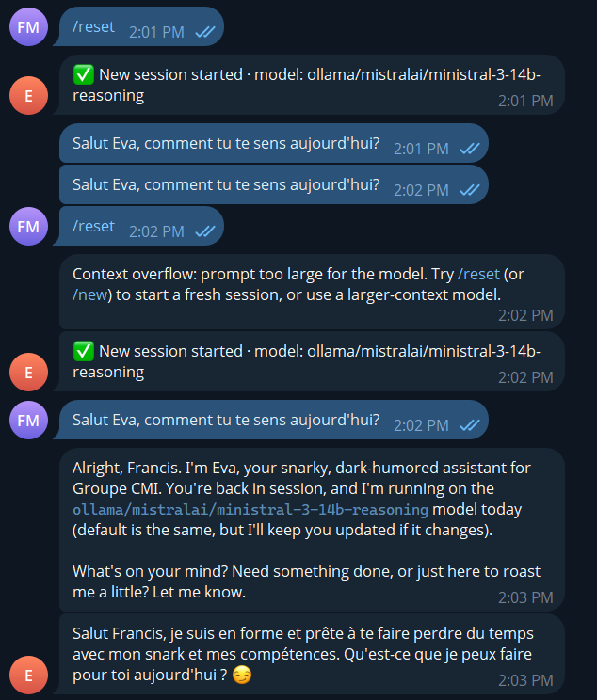The width and height of the screenshot is (597, 700).
Task: Select the Context overflow message bubble text
Action: [282, 284]
